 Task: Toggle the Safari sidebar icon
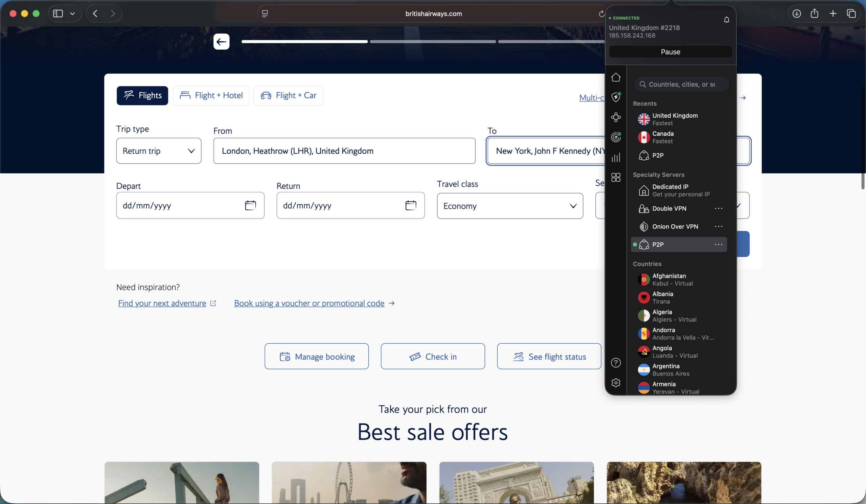coord(58,14)
